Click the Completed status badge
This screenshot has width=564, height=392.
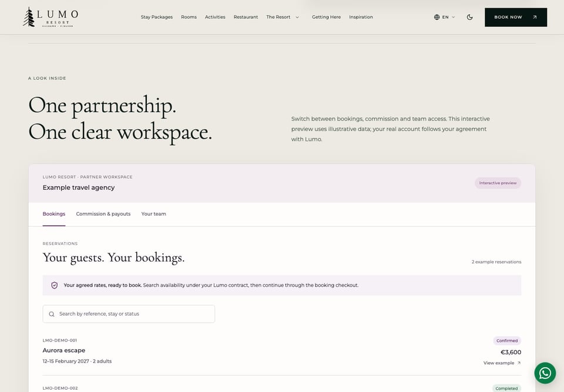[x=506, y=388]
